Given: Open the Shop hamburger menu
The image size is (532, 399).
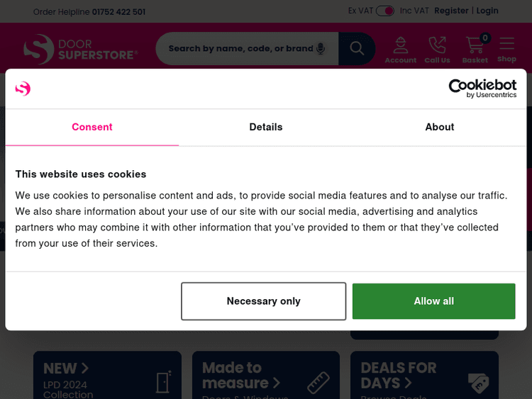Looking at the screenshot, I should click(x=506, y=50).
